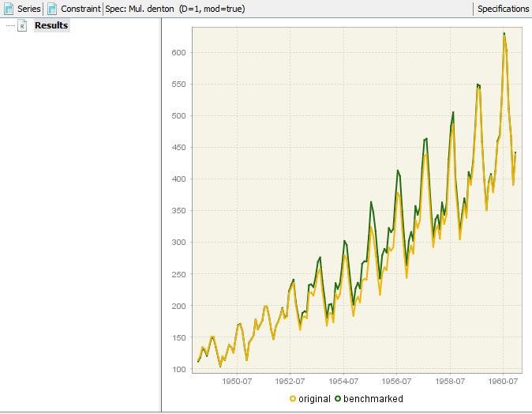Image resolution: width=532 pixels, height=414 pixels.
Task: Select the Results tree item
Action: tap(51, 25)
